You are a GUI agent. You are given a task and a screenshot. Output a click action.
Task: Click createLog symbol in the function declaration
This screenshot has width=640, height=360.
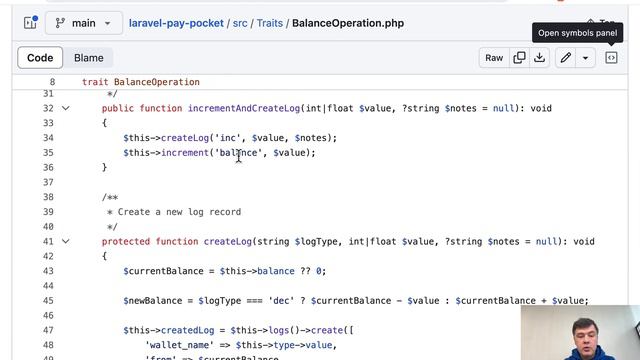228,242
